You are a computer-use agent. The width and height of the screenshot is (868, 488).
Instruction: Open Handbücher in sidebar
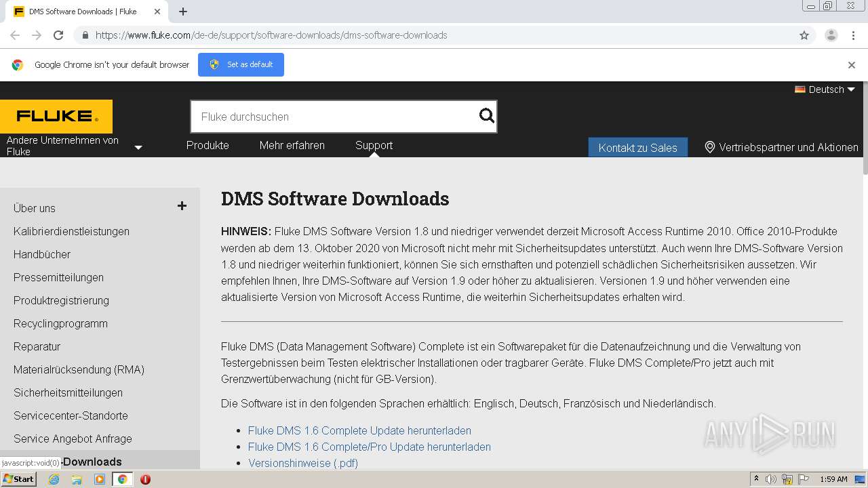tap(42, 254)
